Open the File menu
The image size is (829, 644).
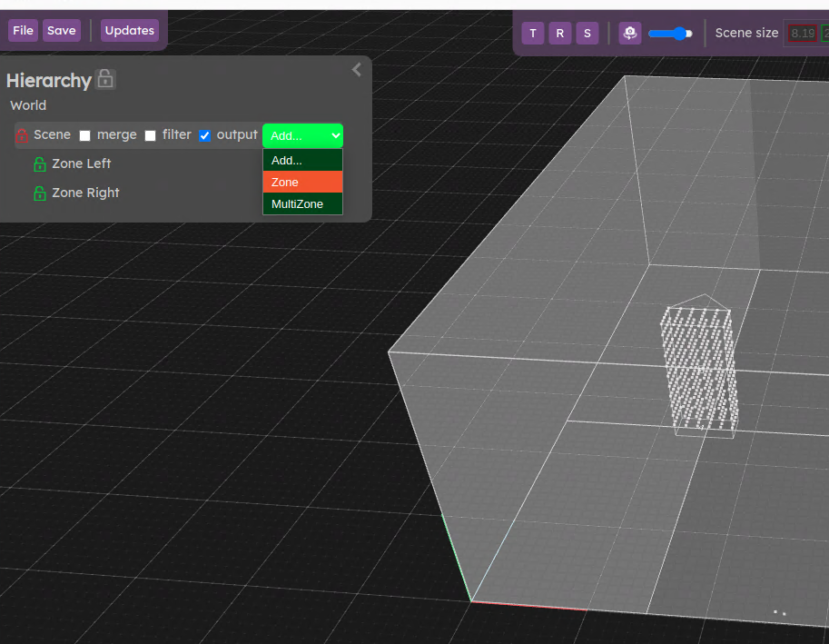coord(24,31)
